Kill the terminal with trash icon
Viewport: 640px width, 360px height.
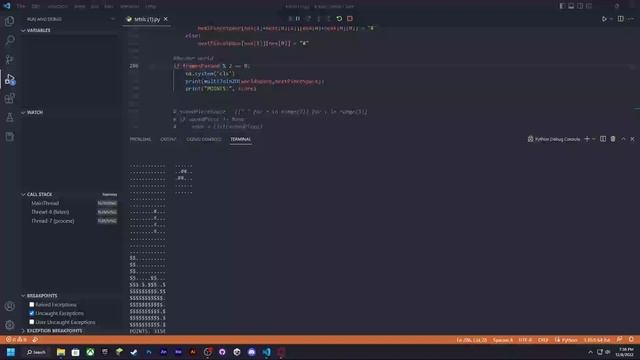pyautogui.click(x=613, y=139)
